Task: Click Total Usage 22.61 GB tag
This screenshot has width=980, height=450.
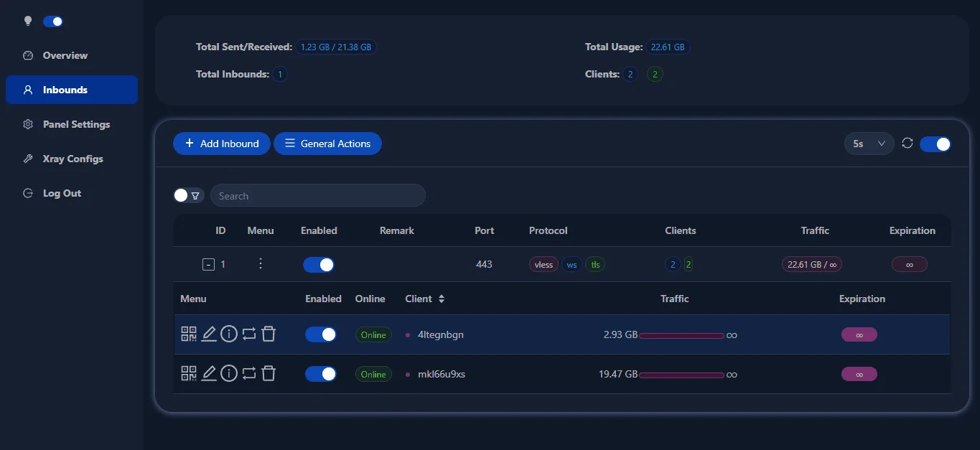Action: coord(668,47)
